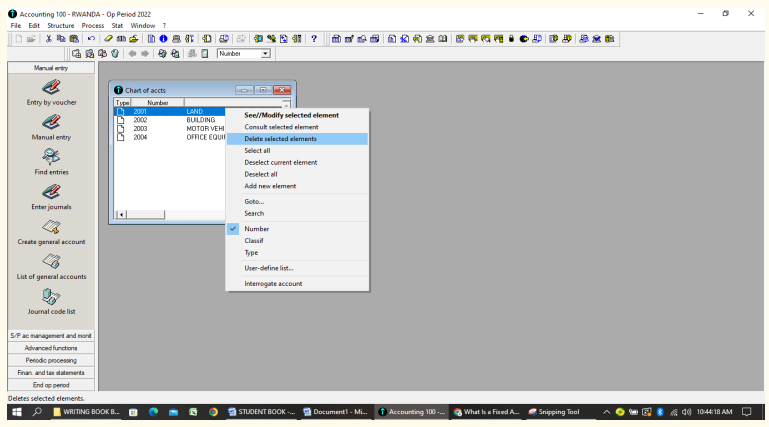Open Snipping Tool from taskbar

(x=554, y=412)
